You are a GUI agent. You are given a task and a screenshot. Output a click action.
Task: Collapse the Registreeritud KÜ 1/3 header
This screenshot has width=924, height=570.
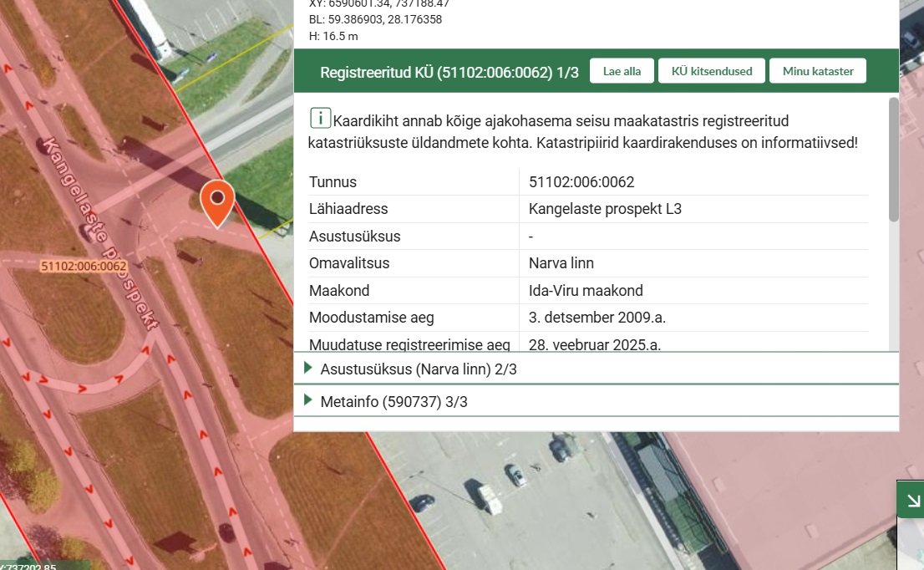click(x=449, y=72)
